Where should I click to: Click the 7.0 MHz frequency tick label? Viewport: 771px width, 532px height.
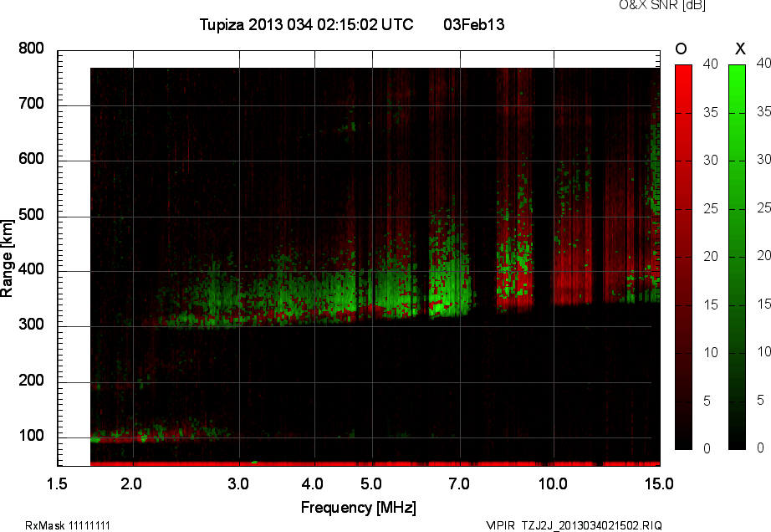[458, 483]
